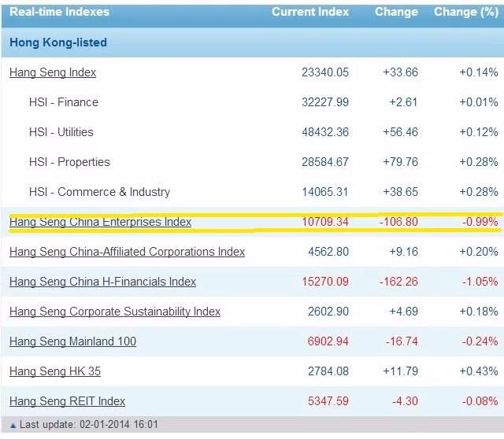The image size is (504, 439).
Task: Click the Hang Seng Index value 23340.05
Action: coord(325,72)
